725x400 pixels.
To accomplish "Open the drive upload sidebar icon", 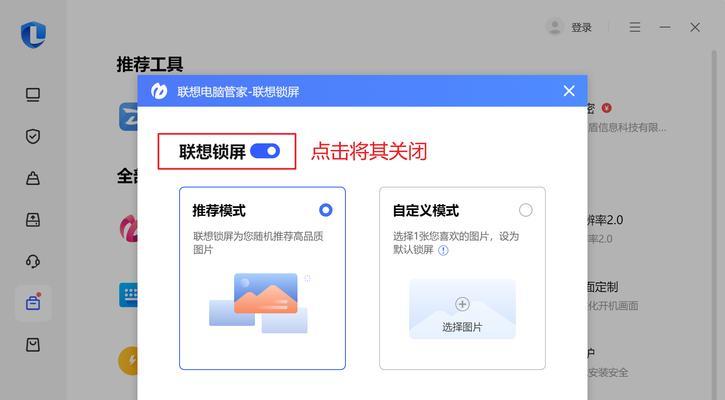I will click(x=33, y=220).
